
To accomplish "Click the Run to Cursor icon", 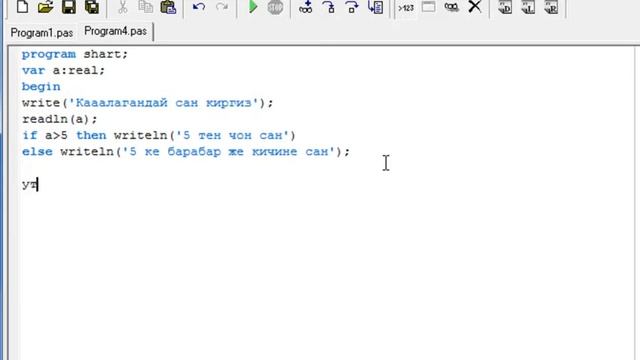I will 376,7.
